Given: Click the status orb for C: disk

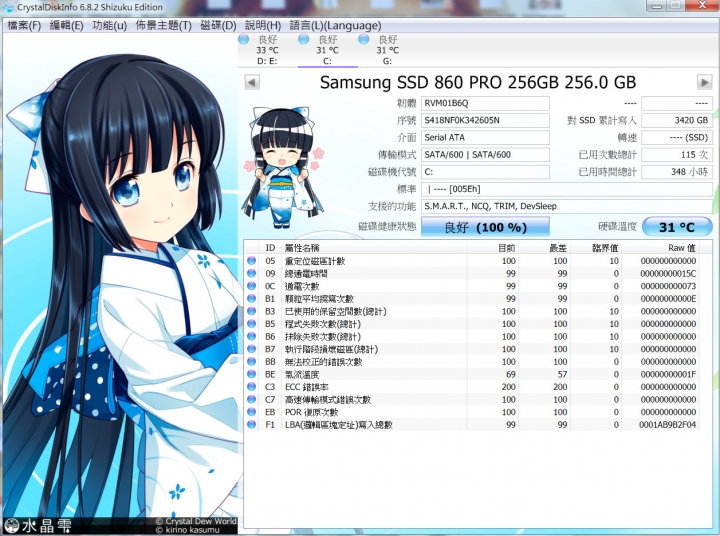Looking at the screenshot, I should tap(304, 39).
